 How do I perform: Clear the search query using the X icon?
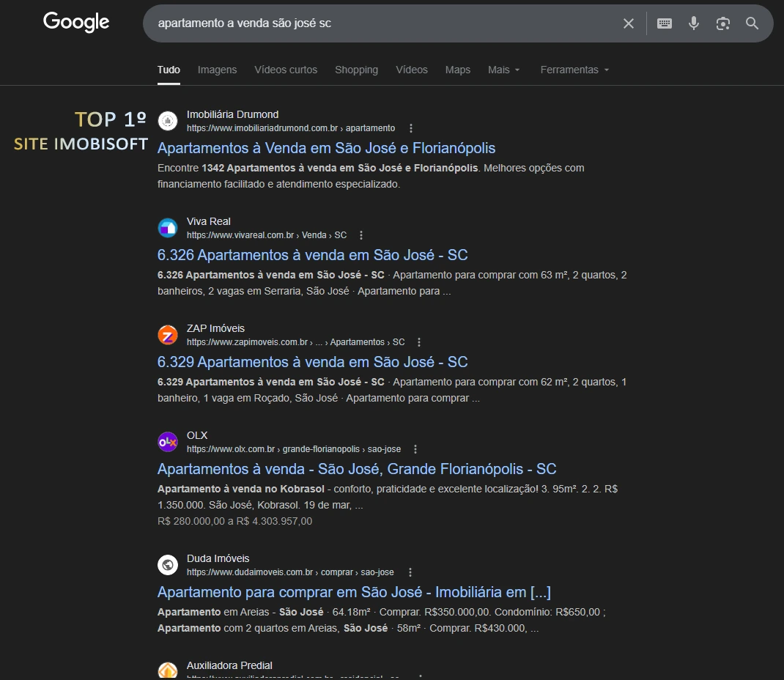tap(628, 23)
